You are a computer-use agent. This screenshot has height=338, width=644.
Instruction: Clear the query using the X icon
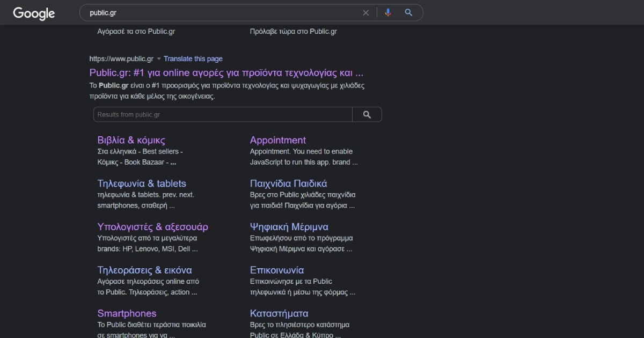pos(366,12)
